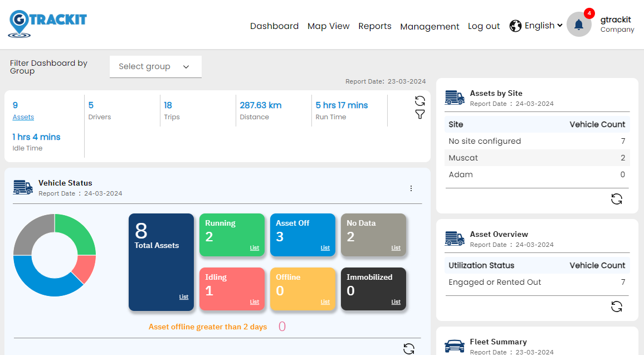Open the summary filter funnel icon
This screenshot has height=355, width=644.
pyautogui.click(x=419, y=115)
